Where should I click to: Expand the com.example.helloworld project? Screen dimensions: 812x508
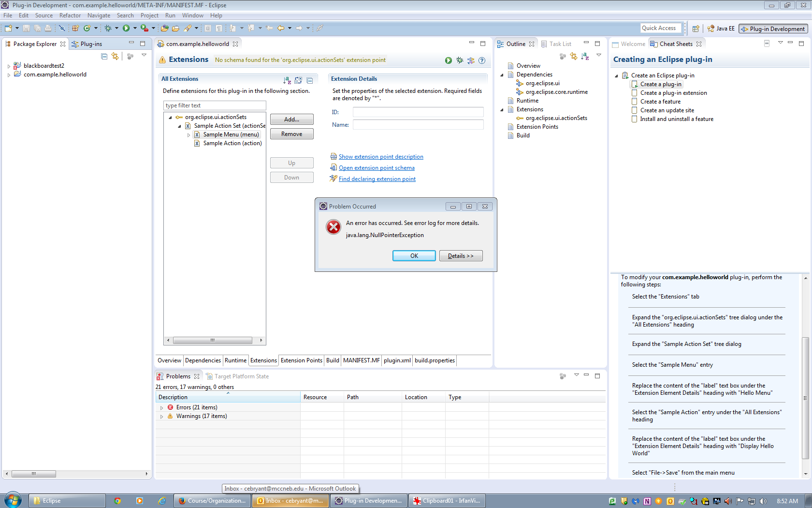tap(9, 75)
